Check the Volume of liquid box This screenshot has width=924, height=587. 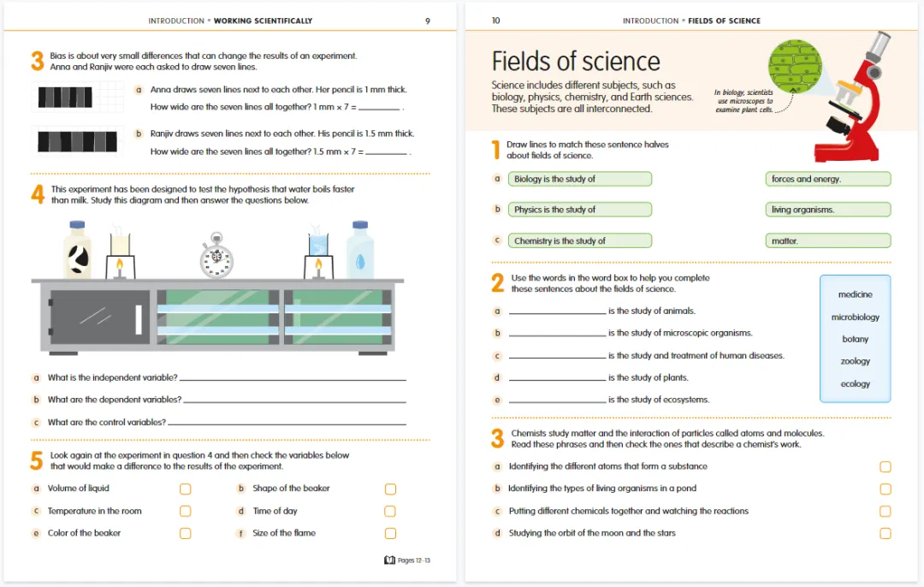[x=185, y=489]
